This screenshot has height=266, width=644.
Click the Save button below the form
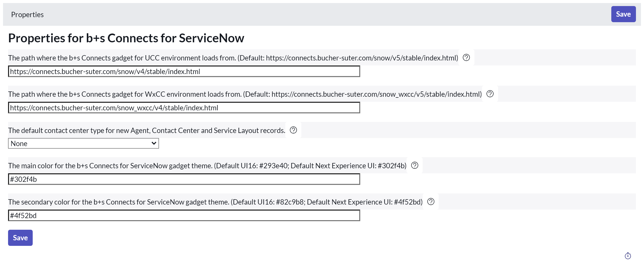[20, 238]
